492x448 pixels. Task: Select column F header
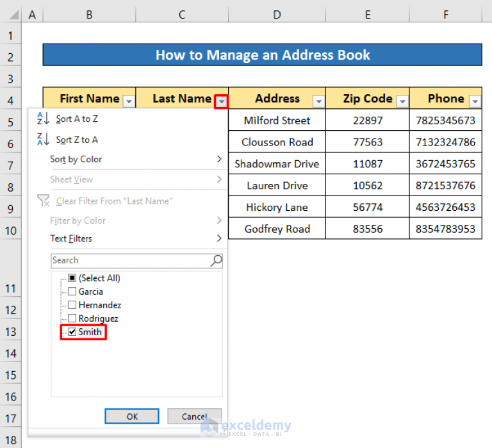coord(446,15)
